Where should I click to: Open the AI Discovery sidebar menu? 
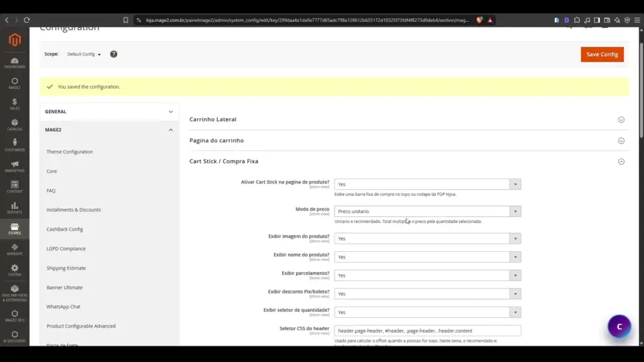coord(15,337)
